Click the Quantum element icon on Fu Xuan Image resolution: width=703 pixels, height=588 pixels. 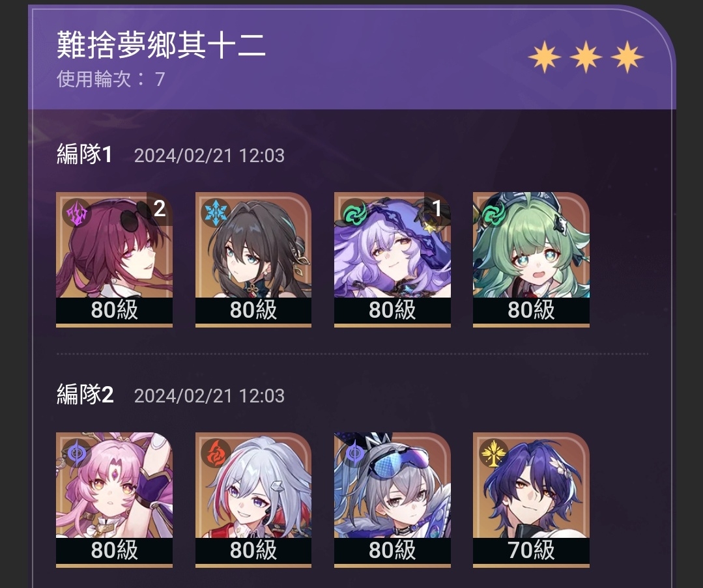77,453
